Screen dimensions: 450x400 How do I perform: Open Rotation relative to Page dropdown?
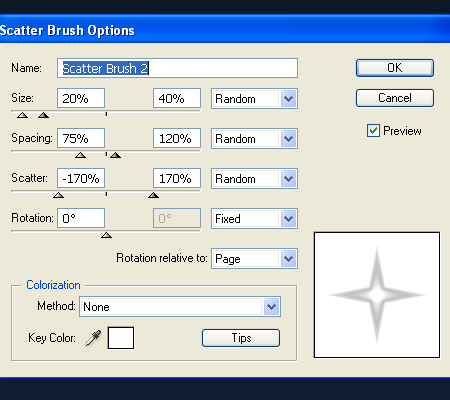point(254,259)
